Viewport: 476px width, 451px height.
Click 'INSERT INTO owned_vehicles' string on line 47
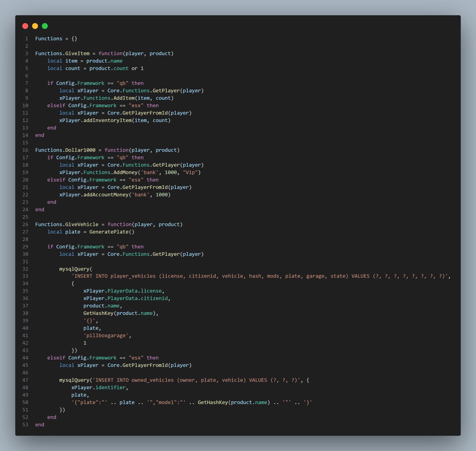pyautogui.click(x=134, y=380)
